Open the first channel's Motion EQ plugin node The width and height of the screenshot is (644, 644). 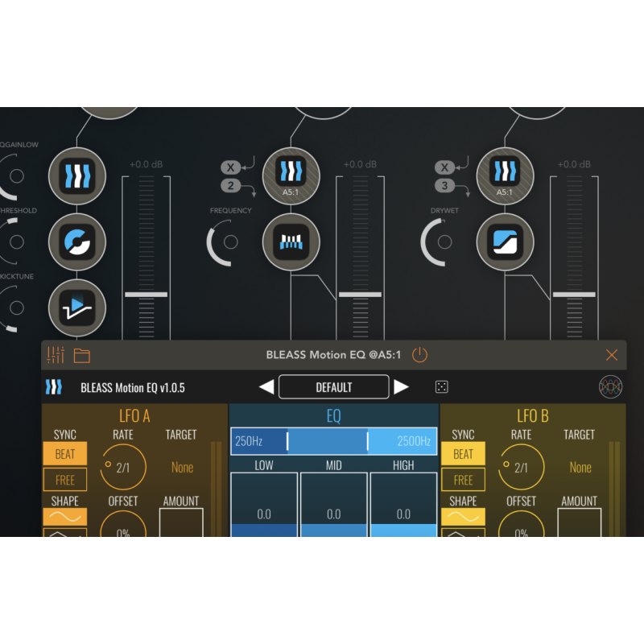click(77, 175)
